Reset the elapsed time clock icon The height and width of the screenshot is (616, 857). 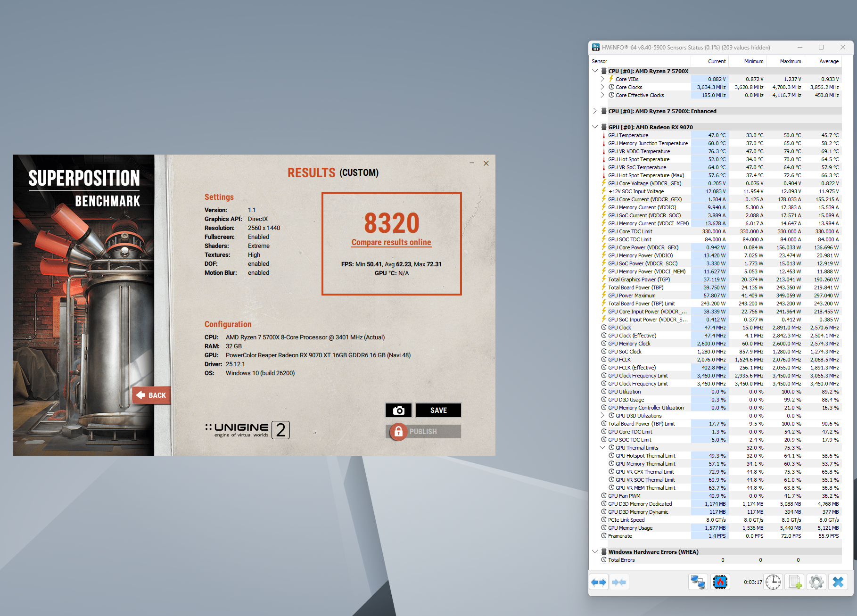coord(773,582)
